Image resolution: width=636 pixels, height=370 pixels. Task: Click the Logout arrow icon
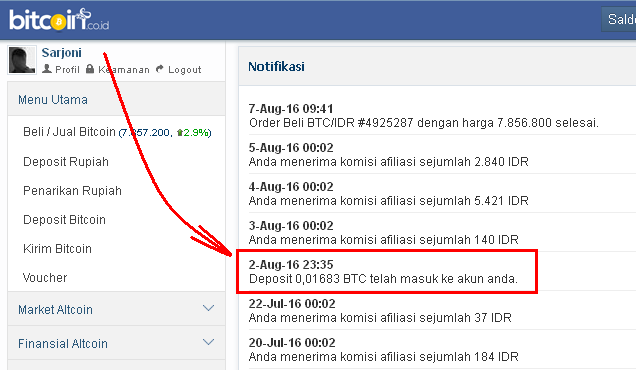[160, 69]
